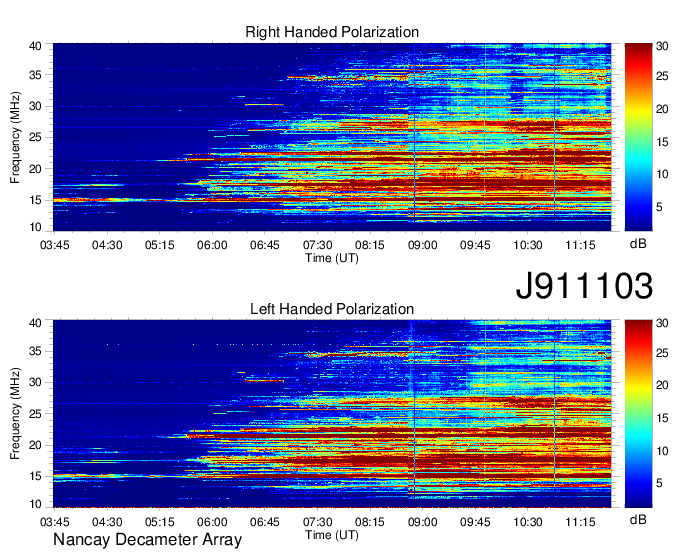Image resolution: width=680 pixels, height=552 pixels.
Task: Click 'Time (UT)' label under Left Handed plot
Action: (x=332, y=535)
